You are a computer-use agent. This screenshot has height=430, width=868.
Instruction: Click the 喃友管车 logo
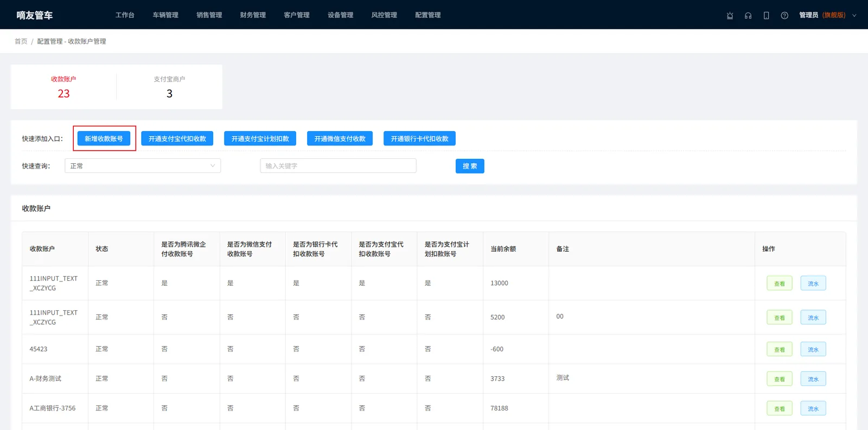[35, 15]
